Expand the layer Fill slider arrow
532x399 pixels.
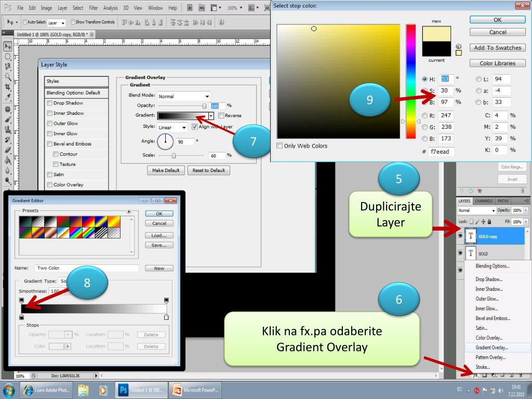point(526,221)
